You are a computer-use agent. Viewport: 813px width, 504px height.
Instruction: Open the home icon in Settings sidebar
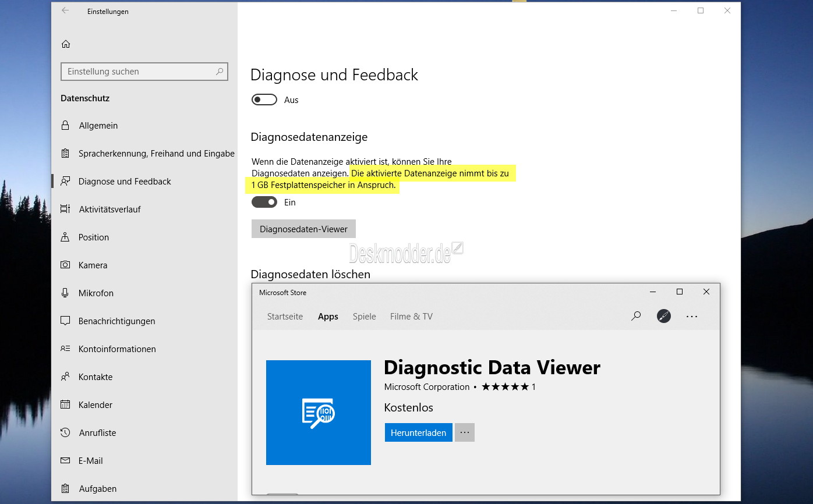point(66,44)
